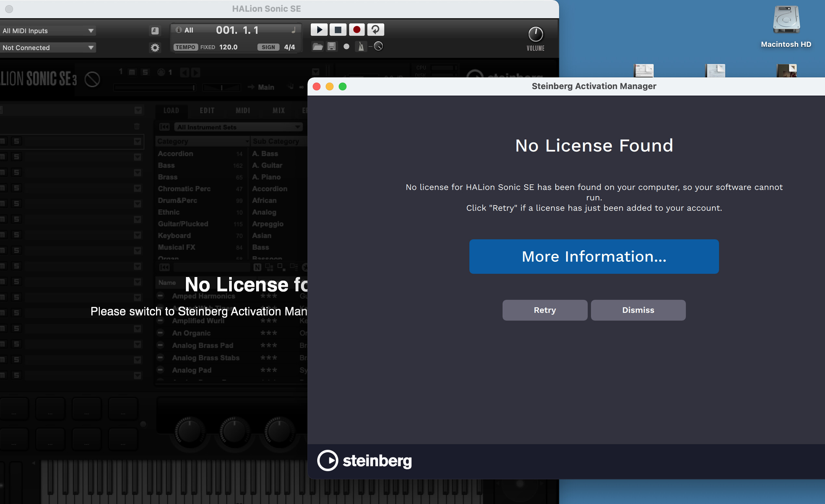Viewport: 825px width, 504px height.
Task: Click the More Information button
Action: (594, 257)
